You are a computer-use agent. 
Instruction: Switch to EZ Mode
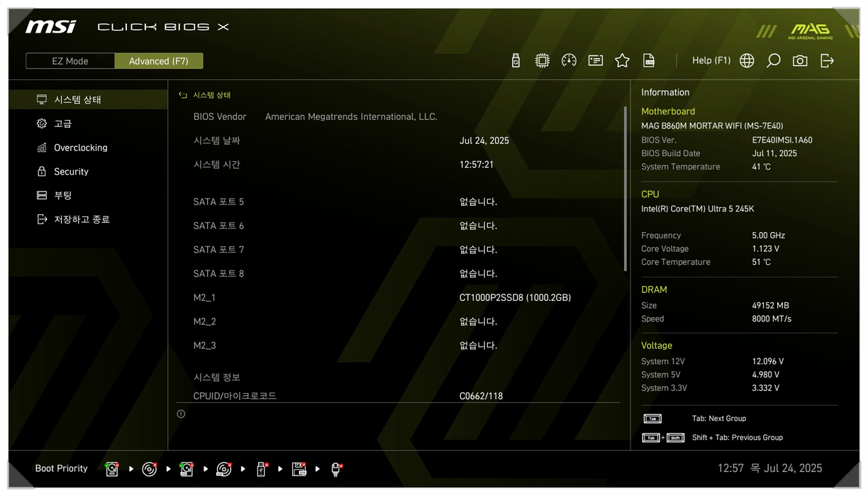click(70, 61)
